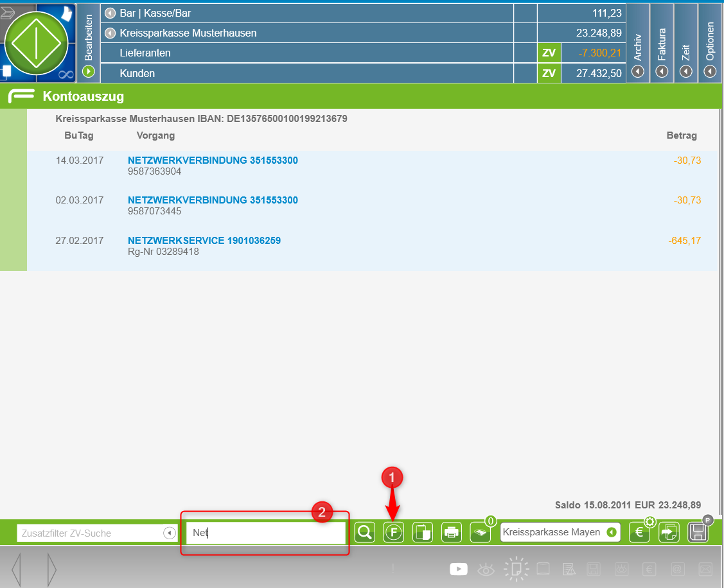Click the euro settings icon
Image resolution: width=724 pixels, height=588 pixels.
click(x=639, y=533)
